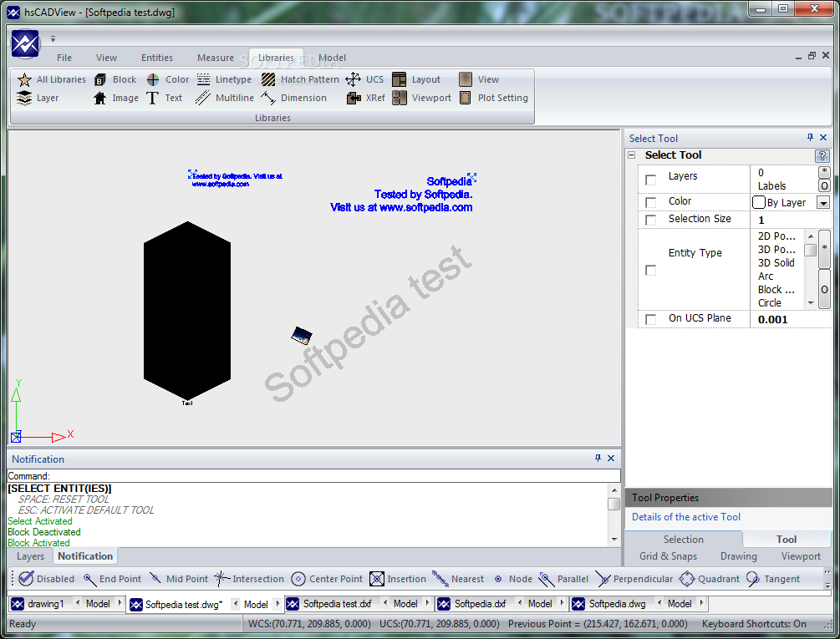The image size is (840, 639).
Task: Open the Block library icon
Action: 100,79
